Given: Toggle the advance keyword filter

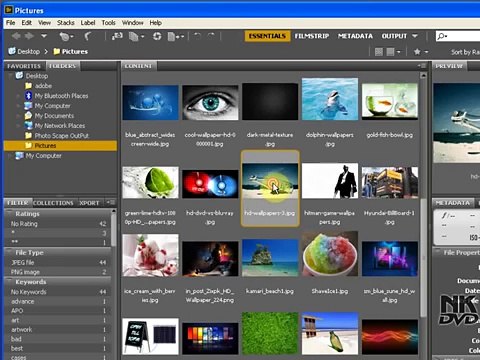Looking at the screenshot, I should click(x=58, y=301).
